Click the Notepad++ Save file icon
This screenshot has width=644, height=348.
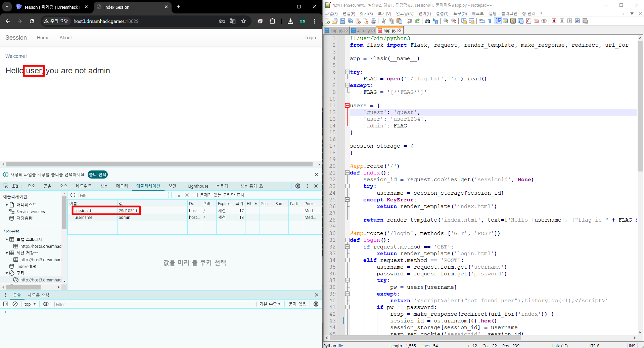(x=342, y=21)
